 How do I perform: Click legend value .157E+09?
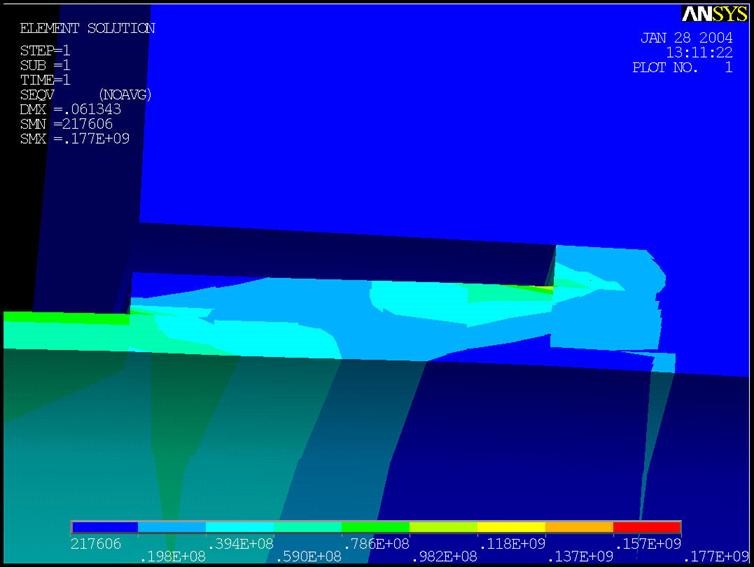647,544
